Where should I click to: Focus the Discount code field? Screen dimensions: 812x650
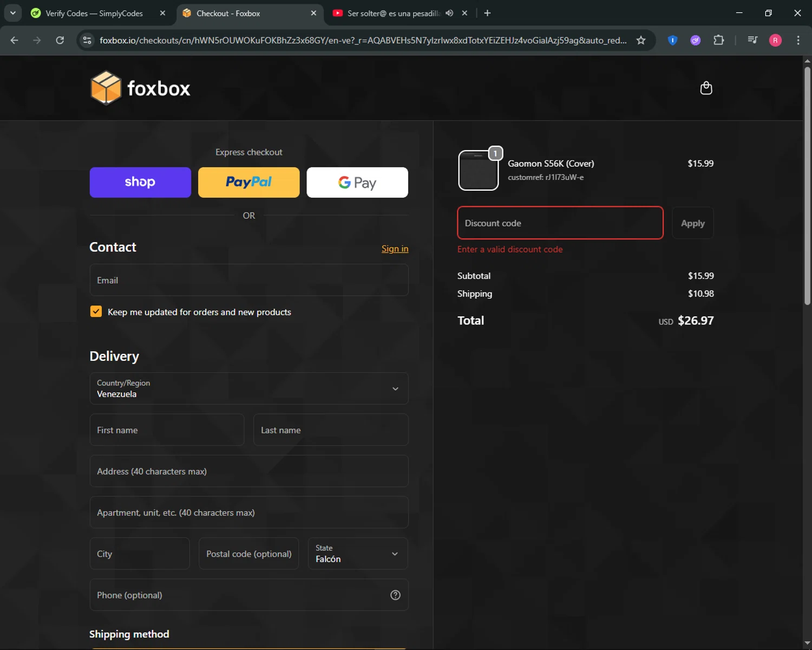pos(560,223)
